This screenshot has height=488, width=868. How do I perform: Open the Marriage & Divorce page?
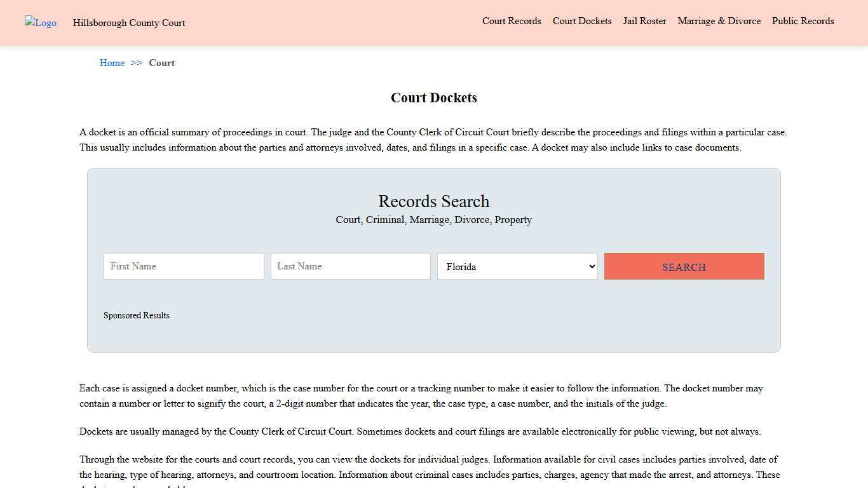(719, 21)
